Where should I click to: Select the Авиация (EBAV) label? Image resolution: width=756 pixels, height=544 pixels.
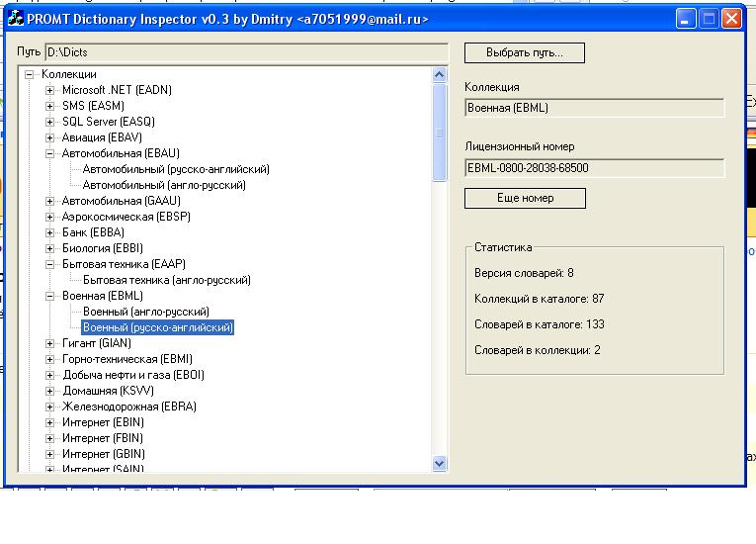102,137
